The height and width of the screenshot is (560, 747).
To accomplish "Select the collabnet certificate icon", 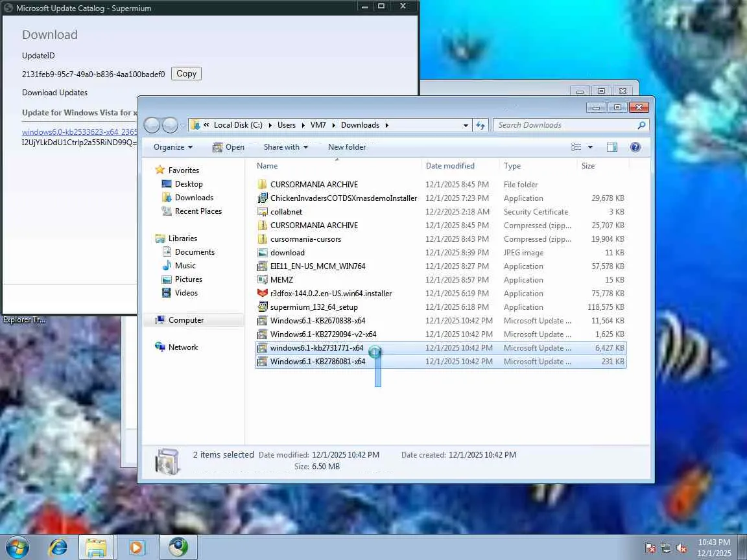I will [262, 212].
